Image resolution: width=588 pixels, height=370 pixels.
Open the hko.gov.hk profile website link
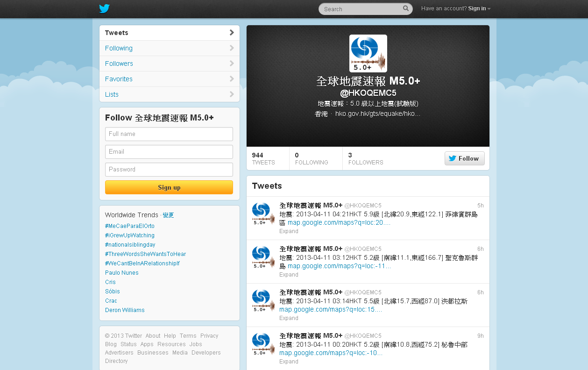pos(378,114)
